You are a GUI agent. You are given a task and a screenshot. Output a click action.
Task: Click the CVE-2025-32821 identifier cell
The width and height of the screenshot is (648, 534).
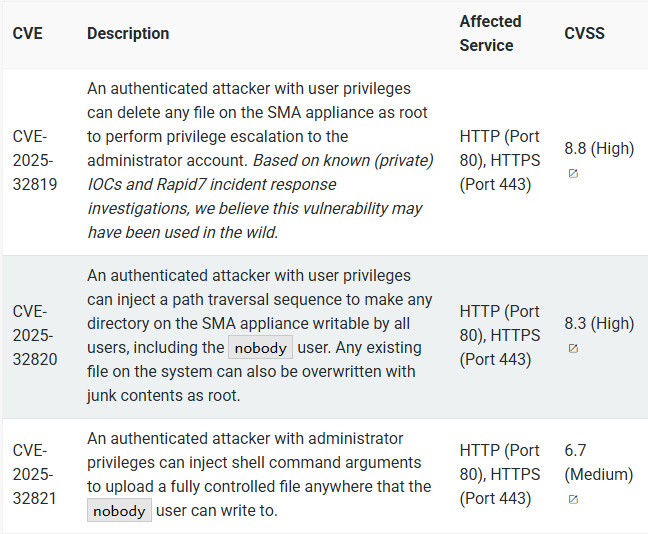(x=35, y=474)
